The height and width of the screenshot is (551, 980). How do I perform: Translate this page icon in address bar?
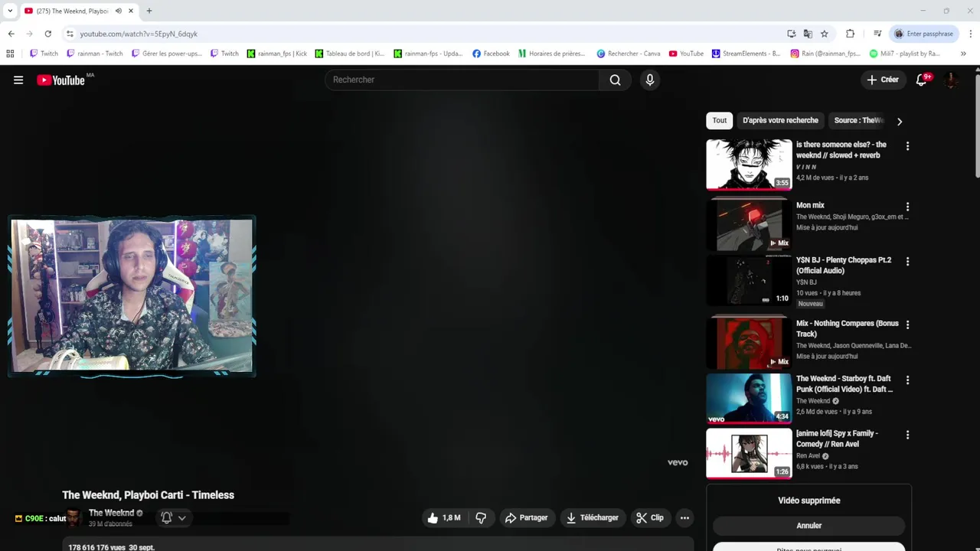pyautogui.click(x=808, y=34)
